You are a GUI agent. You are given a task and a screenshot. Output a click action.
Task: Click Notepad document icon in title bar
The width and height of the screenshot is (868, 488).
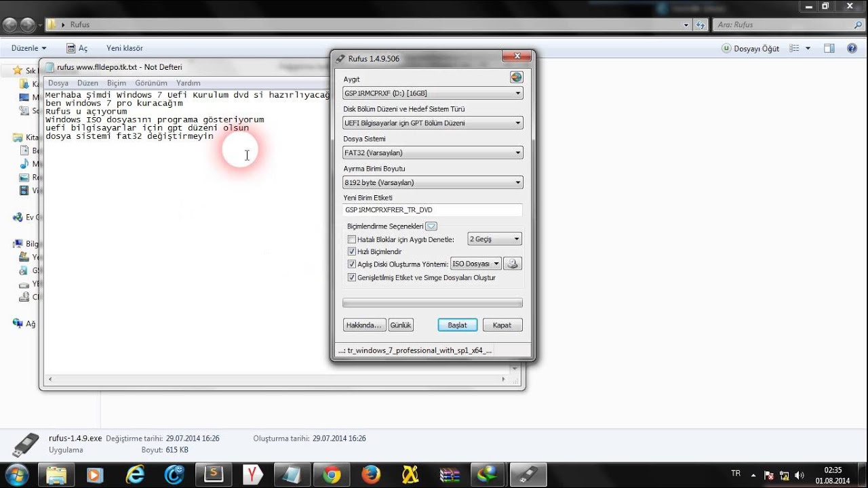click(50, 67)
